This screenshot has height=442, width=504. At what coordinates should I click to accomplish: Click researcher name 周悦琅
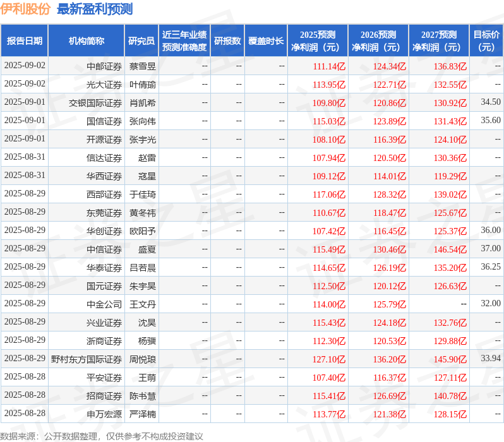pos(143,360)
